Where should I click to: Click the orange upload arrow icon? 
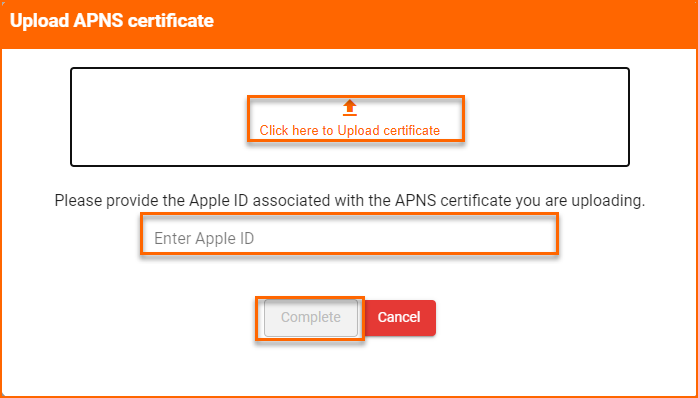click(x=350, y=107)
